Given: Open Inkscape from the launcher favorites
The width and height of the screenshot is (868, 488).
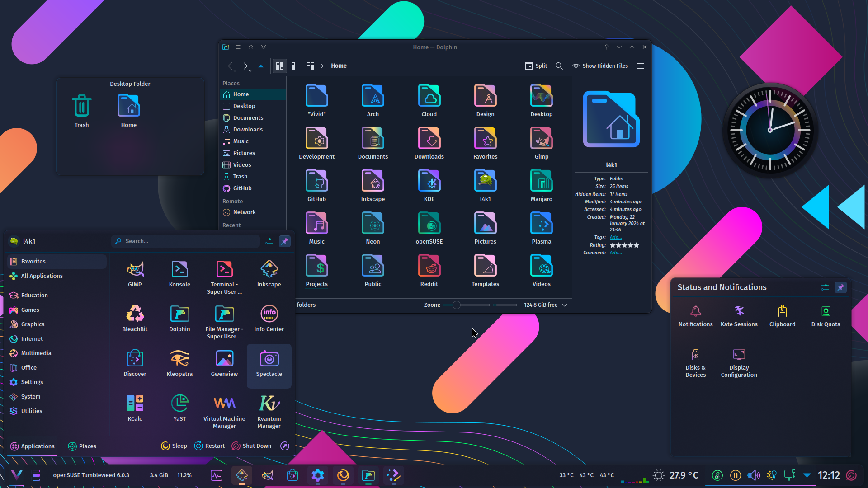Looking at the screenshot, I should (269, 274).
